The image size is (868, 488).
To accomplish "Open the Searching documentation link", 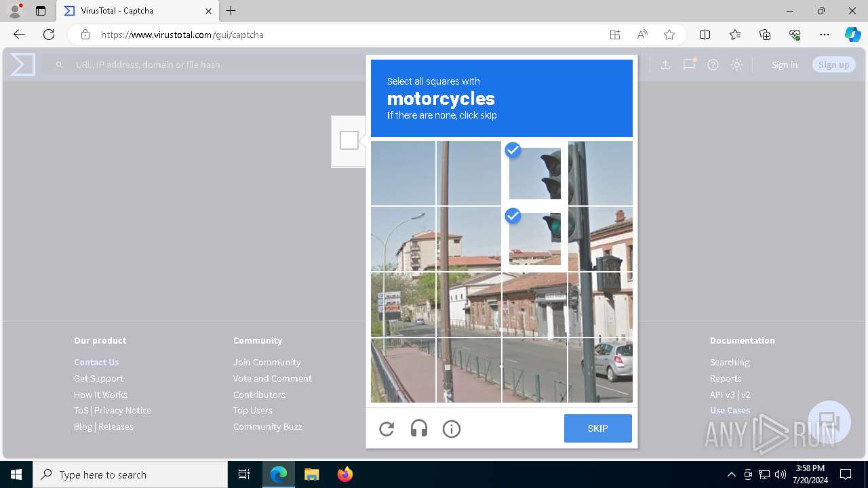I will click(730, 362).
